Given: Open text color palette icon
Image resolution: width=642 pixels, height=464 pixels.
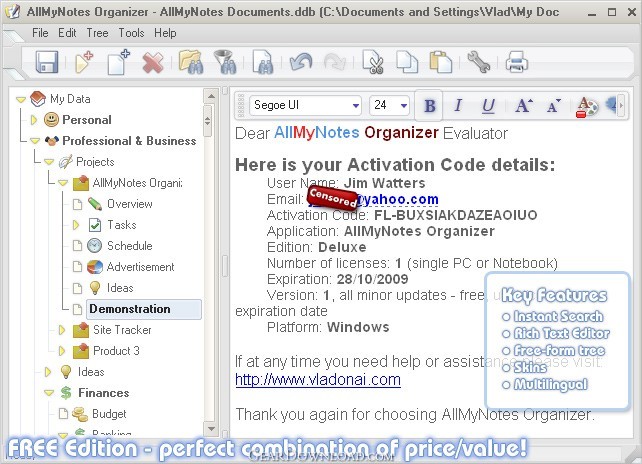Looking at the screenshot, I should pos(587,106).
